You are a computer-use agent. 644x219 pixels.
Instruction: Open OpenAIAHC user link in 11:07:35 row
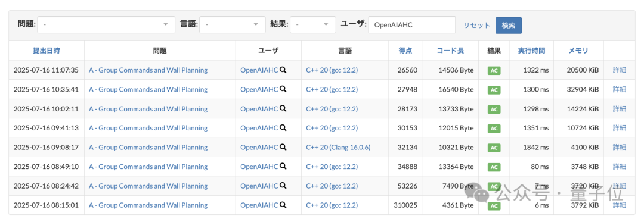259,70
